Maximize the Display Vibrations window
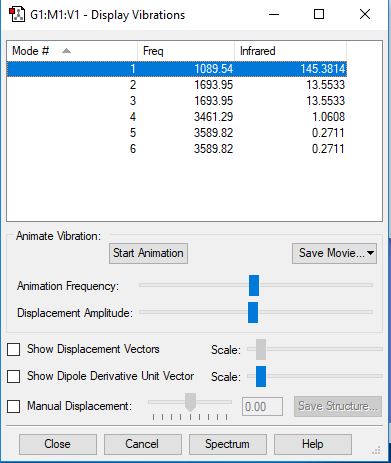The image size is (391, 463). pyautogui.click(x=319, y=14)
